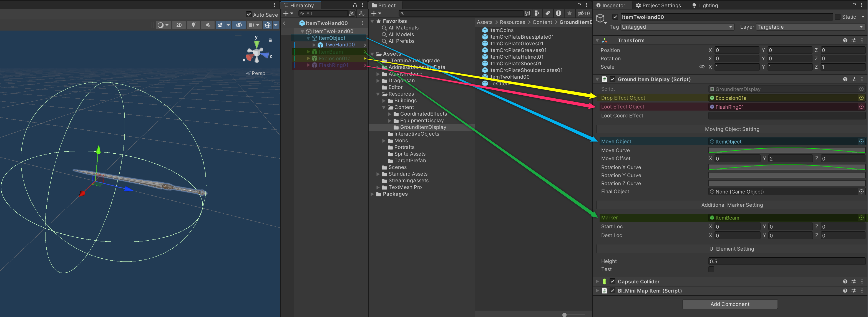868x317 pixels.
Task: Expand the Mobs folder in Project tree
Action: 384,141
